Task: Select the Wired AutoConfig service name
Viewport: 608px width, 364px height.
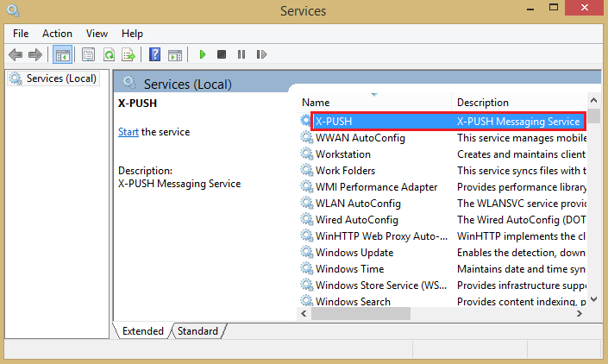Action: (x=357, y=220)
